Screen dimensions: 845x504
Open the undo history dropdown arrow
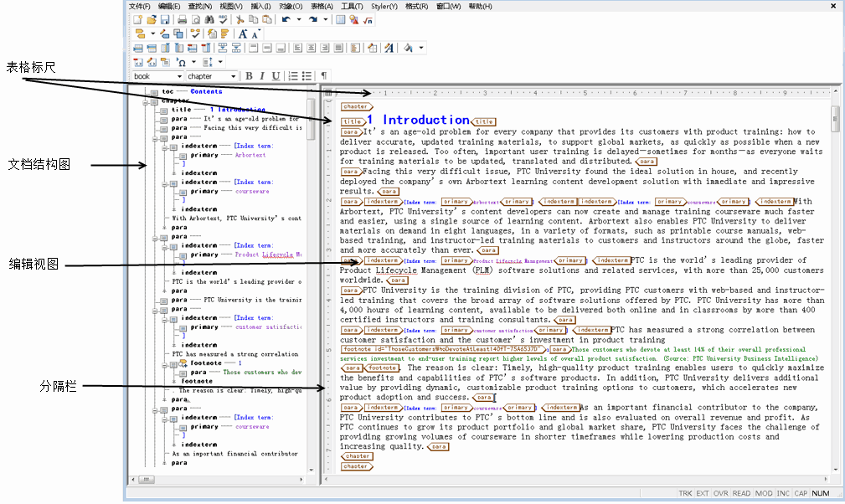click(x=299, y=20)
